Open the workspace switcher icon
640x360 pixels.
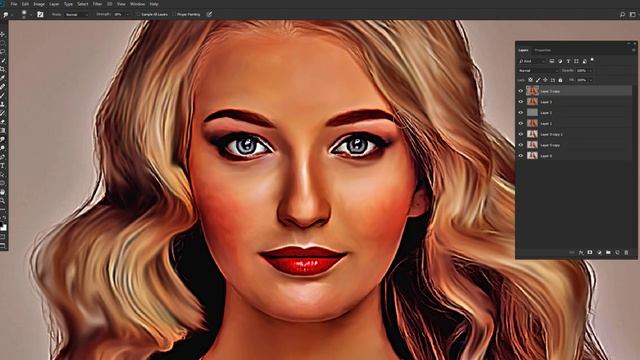tap(633, 14)
